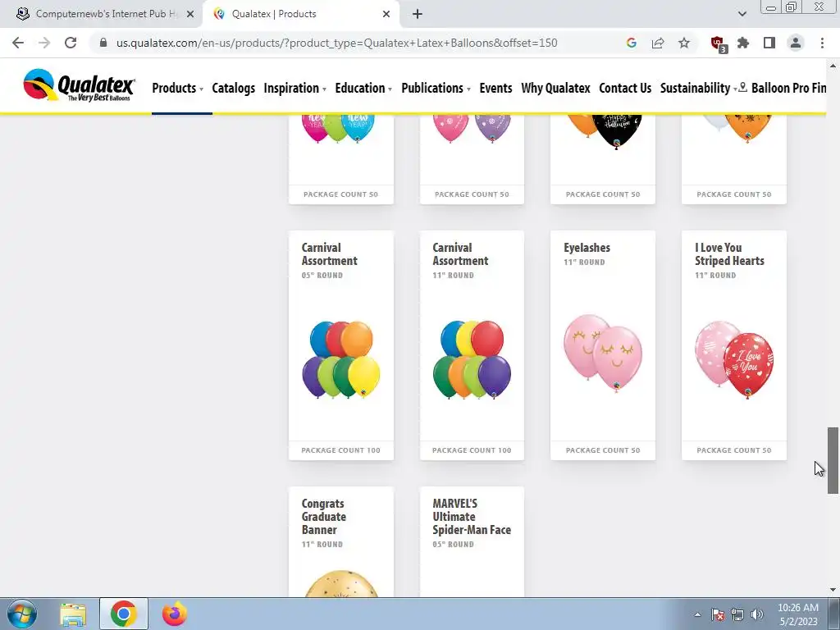Open the Chrome three-dot menu

click(x=822, y=43)
